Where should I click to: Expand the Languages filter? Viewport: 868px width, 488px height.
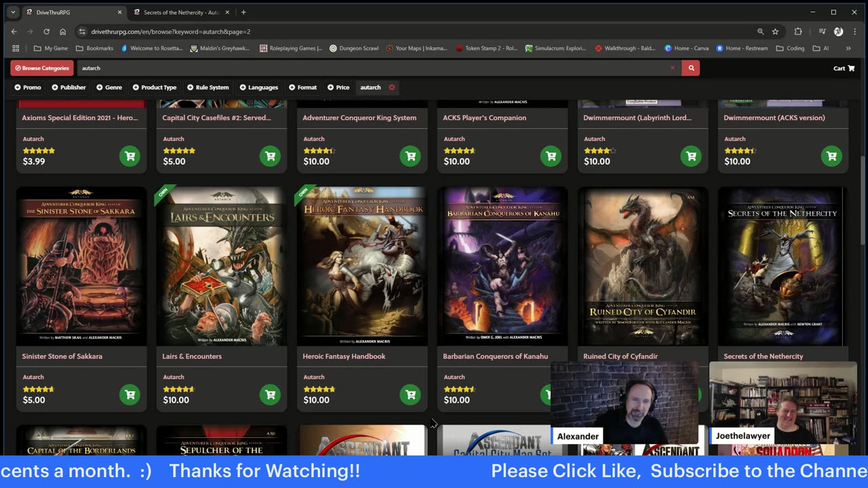[259, 87]
